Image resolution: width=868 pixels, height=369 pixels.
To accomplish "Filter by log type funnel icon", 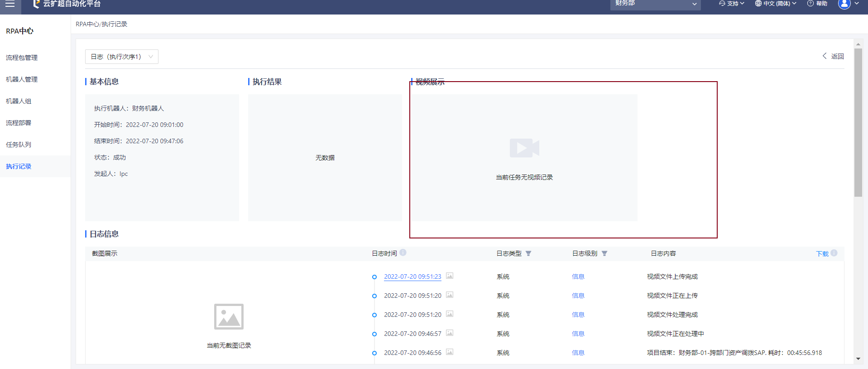I will [x=528, y=253].
